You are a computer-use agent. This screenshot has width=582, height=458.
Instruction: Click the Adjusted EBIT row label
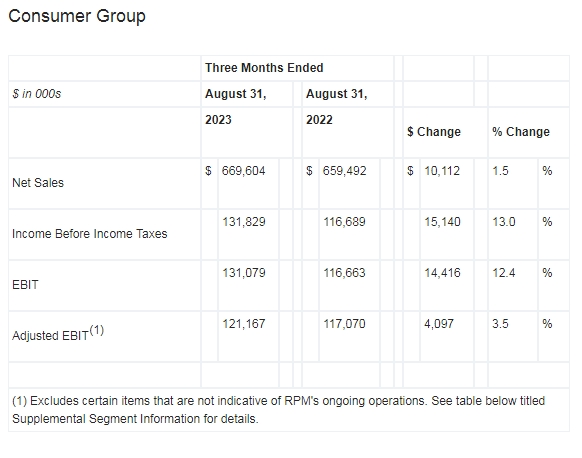point(58,333)
